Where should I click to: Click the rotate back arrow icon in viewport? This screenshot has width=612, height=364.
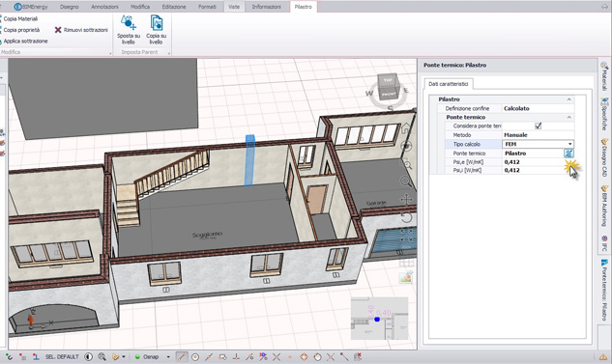point(406,217)
